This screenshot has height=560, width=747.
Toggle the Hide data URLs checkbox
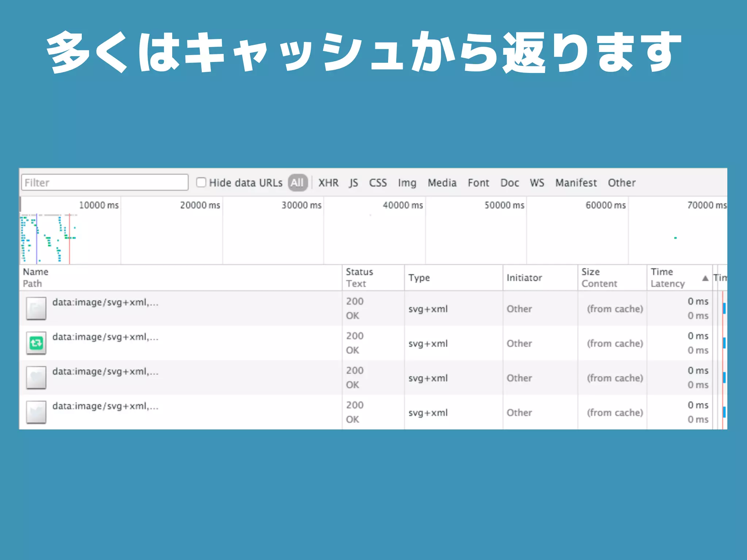pos(201,182)
